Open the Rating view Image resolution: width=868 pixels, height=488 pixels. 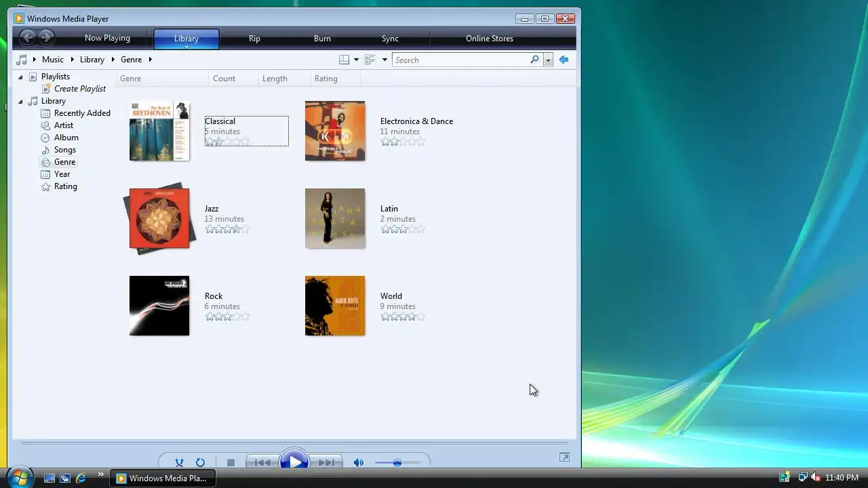[x=66, y=186]
